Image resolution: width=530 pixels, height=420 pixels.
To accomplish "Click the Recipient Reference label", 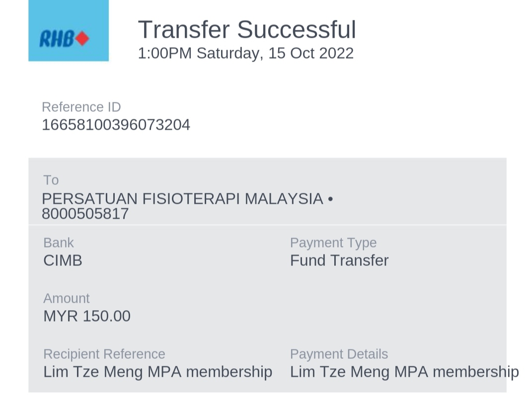I will tap(104, 354).
